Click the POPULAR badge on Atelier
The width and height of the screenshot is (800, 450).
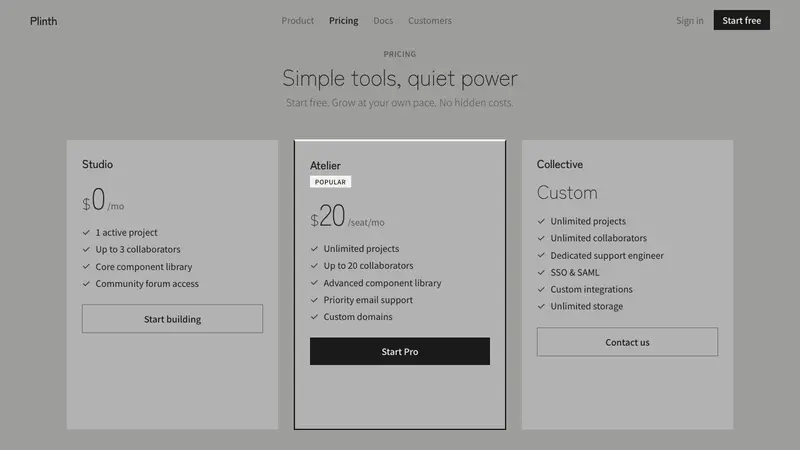click(330, 182)
